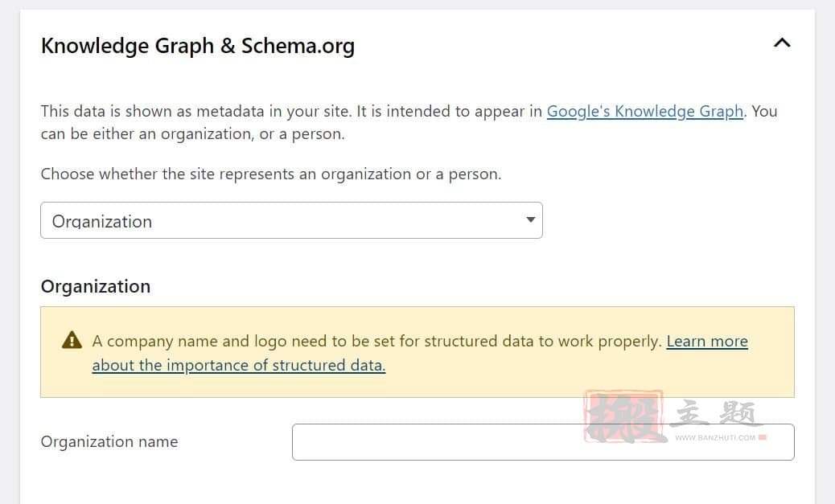Focus the Organization name text field
This screenshot has height=504, width=835.
pyautogui.click(x=543, y=442)
